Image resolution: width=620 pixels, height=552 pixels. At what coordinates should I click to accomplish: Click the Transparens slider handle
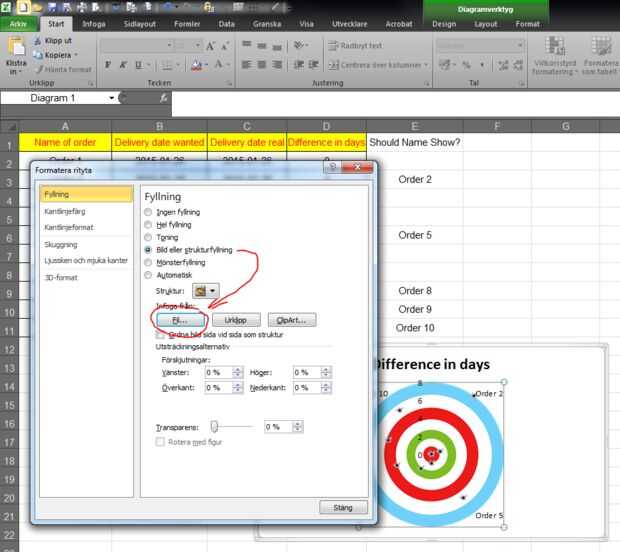click(214, 427)
